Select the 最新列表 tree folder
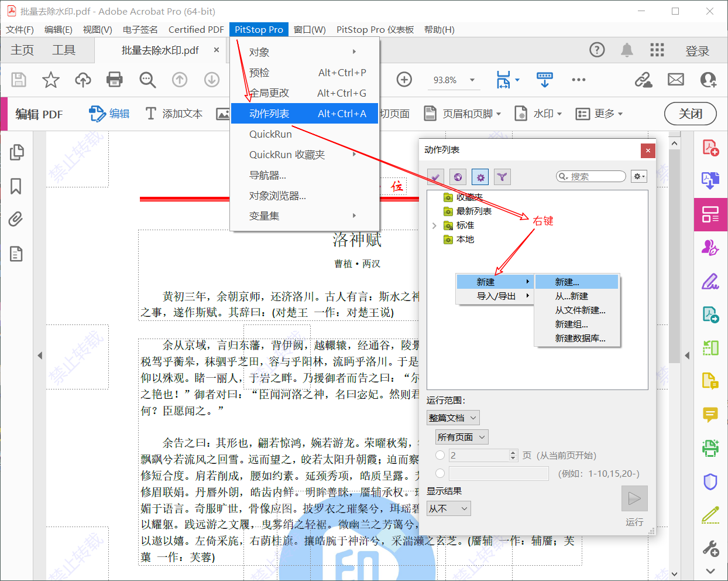 click(x=468, y=211)
